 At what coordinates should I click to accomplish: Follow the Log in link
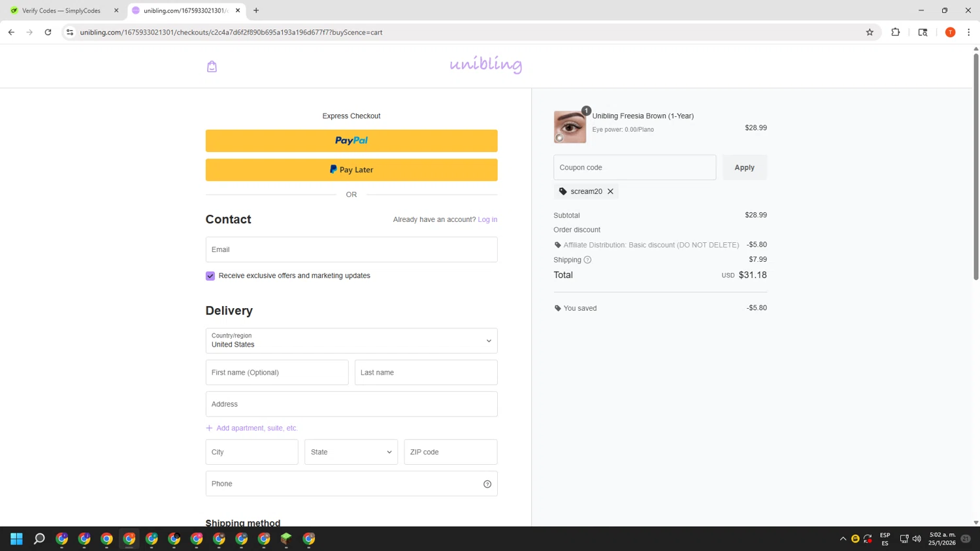[487, 219]
